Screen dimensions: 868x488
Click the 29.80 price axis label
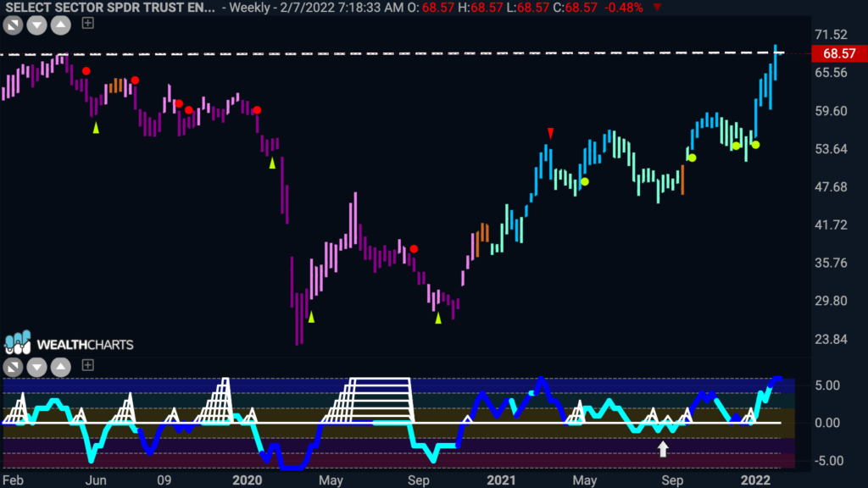[831, 301]
